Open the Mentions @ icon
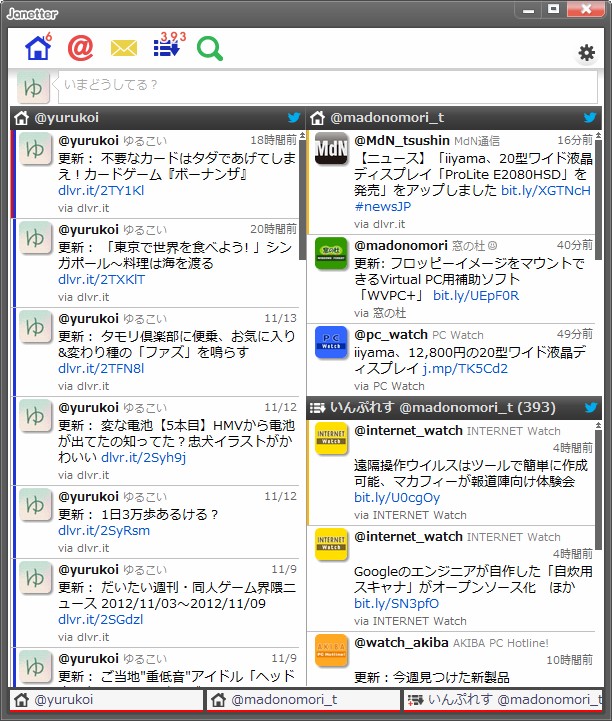612x721 pixels. tap(80, 47)
